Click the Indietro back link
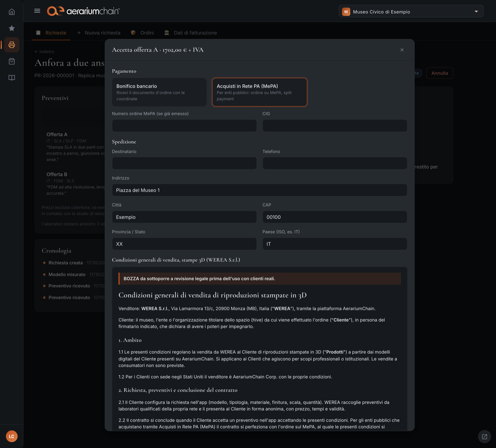 pos(44,52)
